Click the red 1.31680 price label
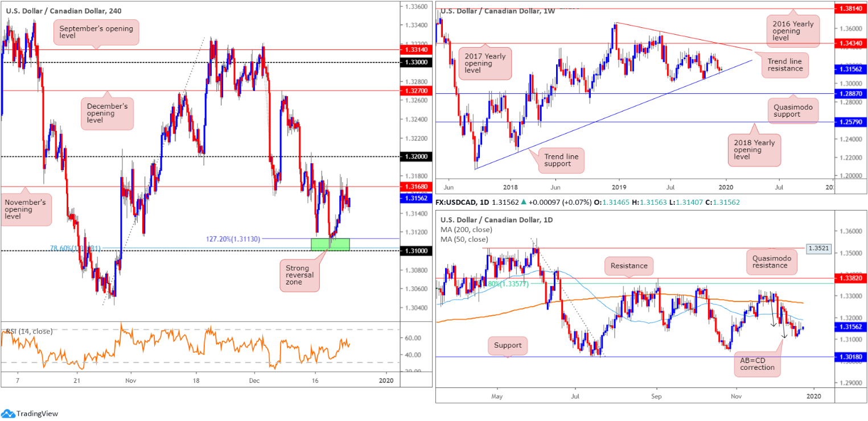The width and height of the screenshot is (868, 421). point(416,186)
